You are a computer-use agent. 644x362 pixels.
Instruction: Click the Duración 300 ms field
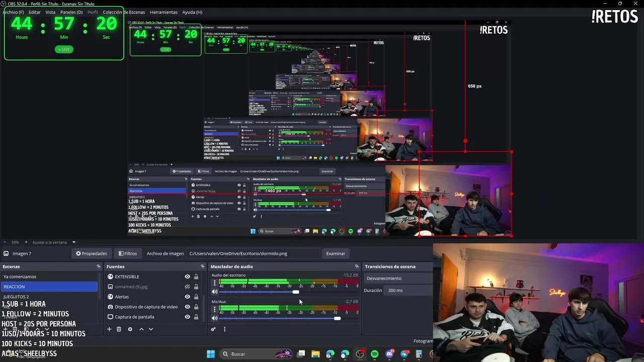[409, 290]
